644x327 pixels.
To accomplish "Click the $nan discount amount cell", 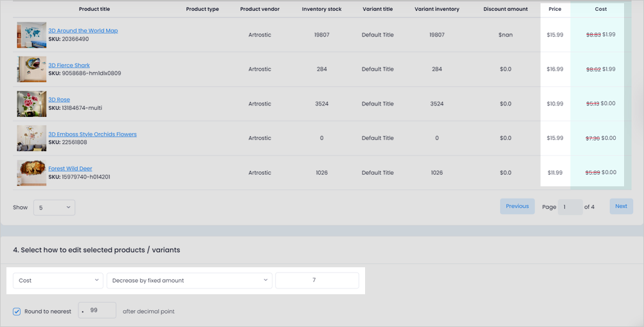I will (x=506, y=35).
